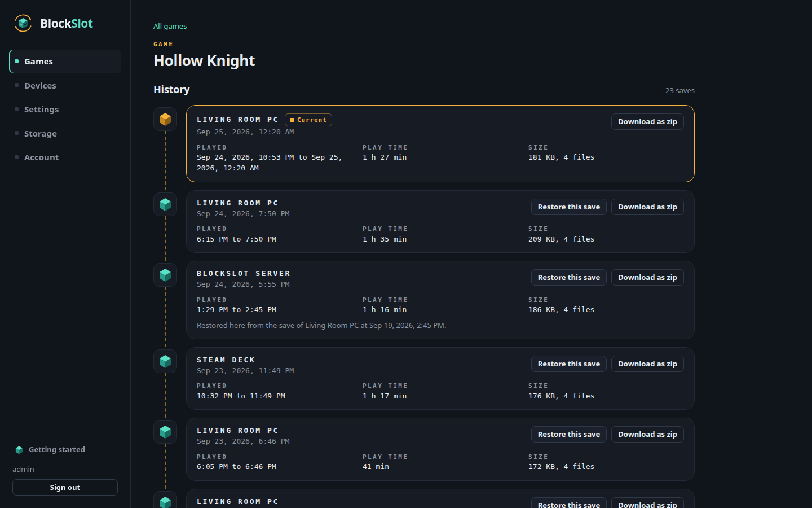
Task: Click the '41 min' play time
Action: 376,467
